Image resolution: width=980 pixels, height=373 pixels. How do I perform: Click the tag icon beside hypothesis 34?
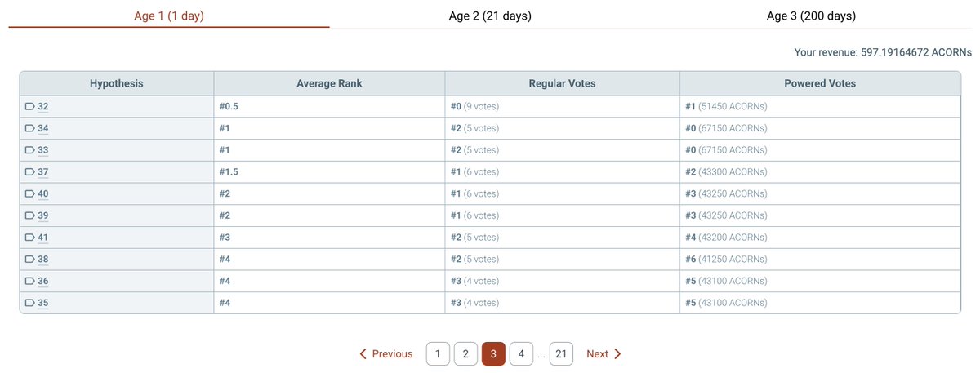pos(30,128)
